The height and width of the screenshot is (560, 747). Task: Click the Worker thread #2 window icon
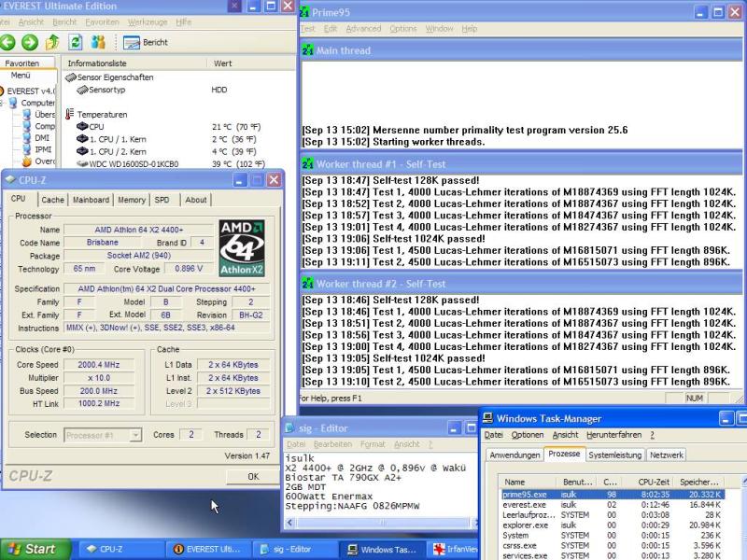click(x=308, y=284)
